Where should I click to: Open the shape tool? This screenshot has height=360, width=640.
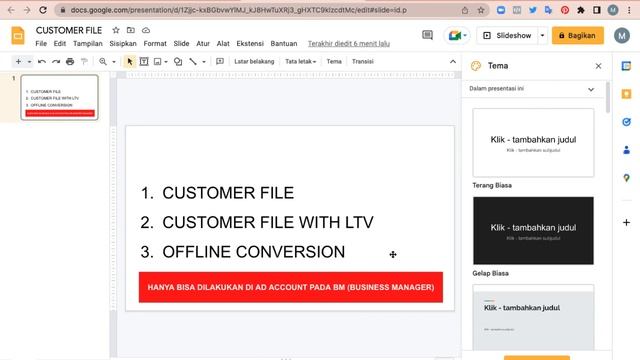178,62
